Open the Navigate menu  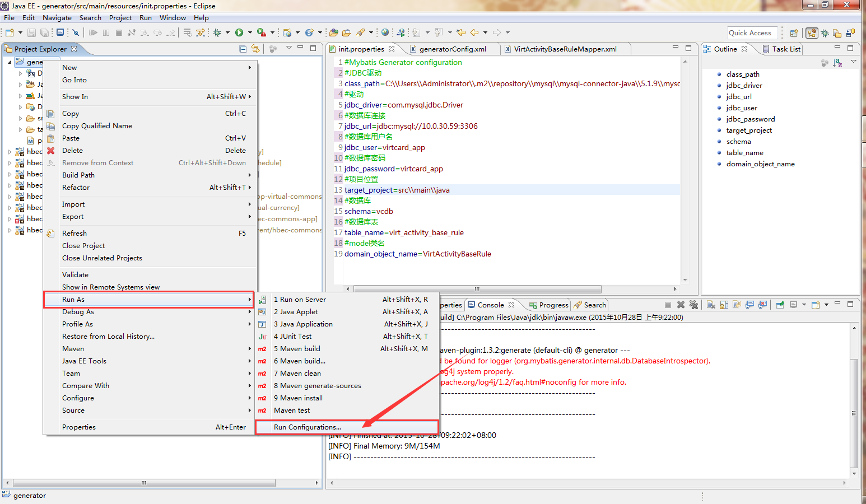tap(57, 18)
